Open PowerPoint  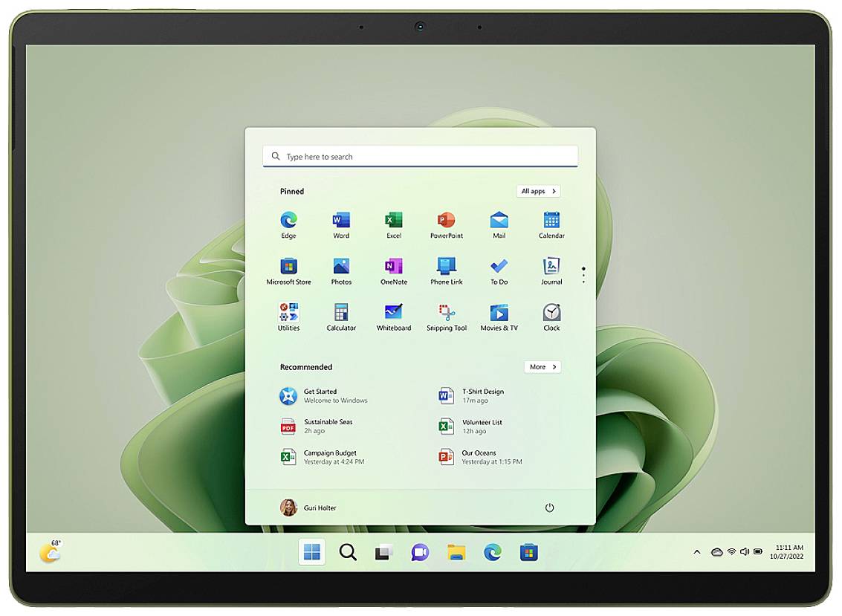point(446,221)
